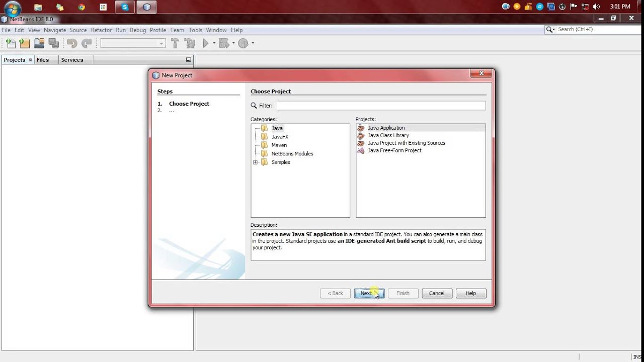Open the Refactor menu
The width and height of the screenshot is (644, 362).
(101, 30)
